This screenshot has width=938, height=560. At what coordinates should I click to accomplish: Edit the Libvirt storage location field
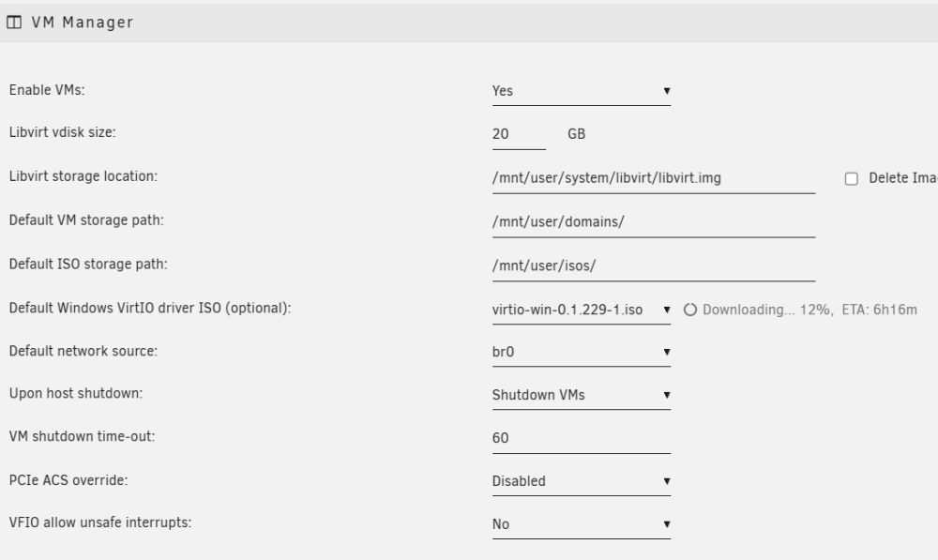pyautogui.click(x=653, y=178)
